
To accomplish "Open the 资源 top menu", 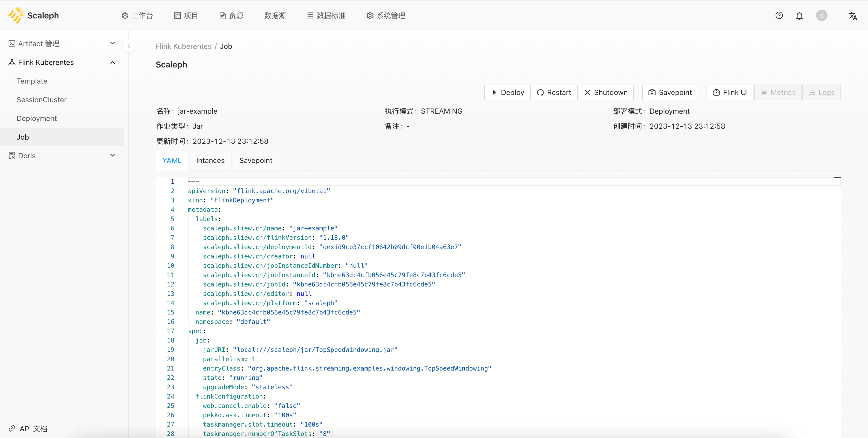I will (x=231, y=16).
